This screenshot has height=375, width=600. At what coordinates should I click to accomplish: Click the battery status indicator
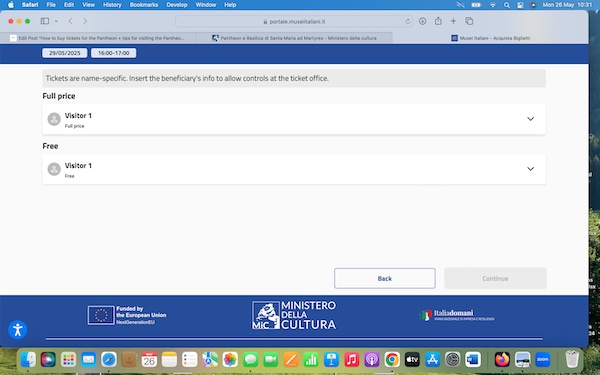pos(476,5)
